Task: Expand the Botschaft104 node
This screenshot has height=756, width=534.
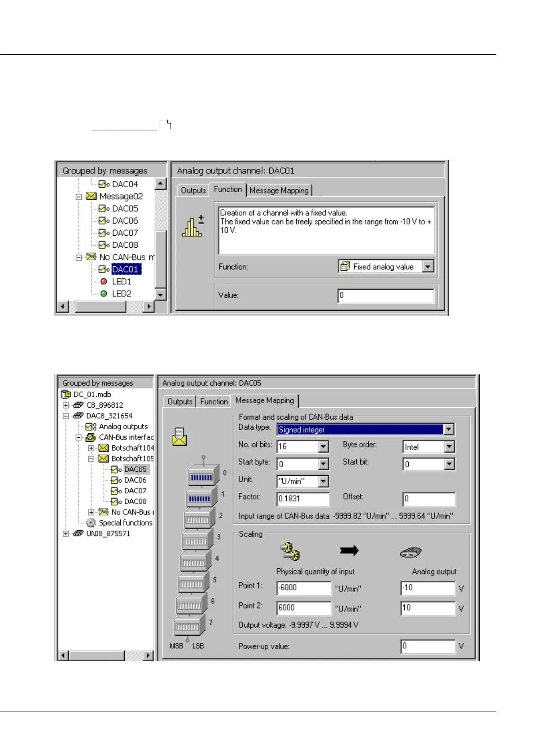Action: point(91,448)
